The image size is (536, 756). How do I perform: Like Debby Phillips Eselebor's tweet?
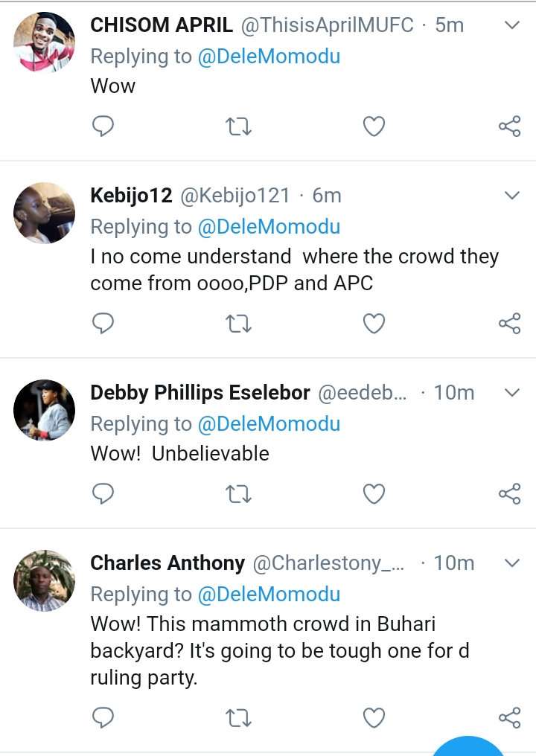374,494
